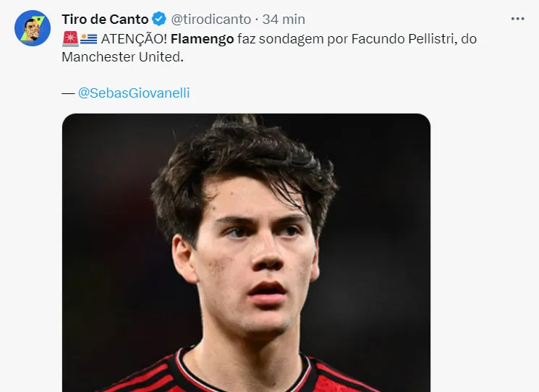Visit the @tirodicanto handle
The image size is (539, 392).
click(x=211, y=20)
